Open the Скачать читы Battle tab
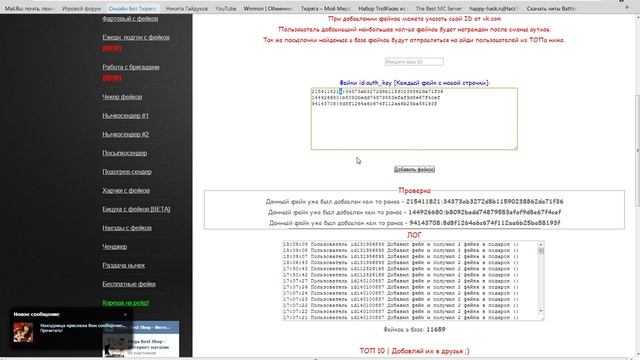 (551, 9)
